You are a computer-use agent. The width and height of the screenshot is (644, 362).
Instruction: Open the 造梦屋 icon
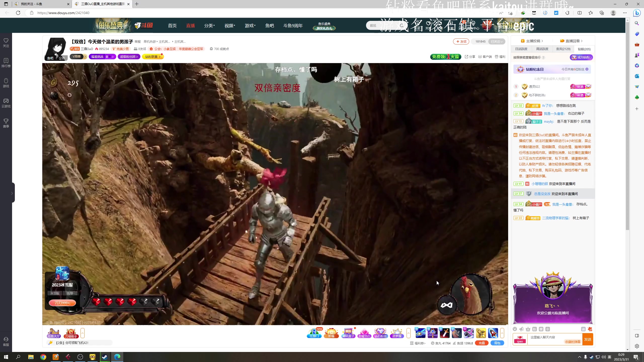pos(397,333)
